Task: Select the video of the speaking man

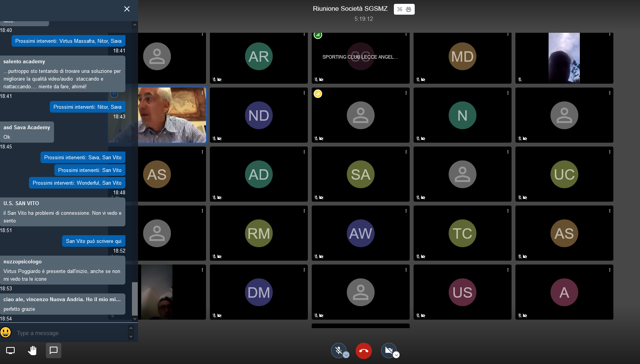Action: (172, 115)
